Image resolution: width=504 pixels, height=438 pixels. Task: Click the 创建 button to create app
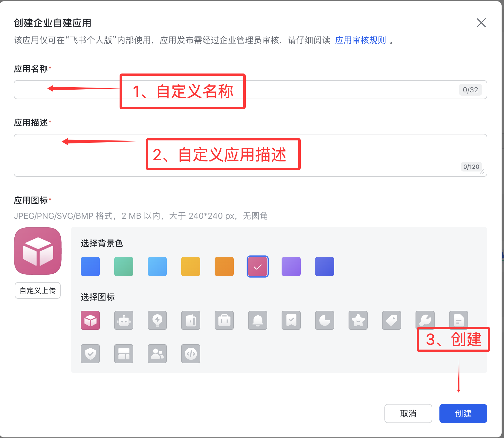point(463,414)
